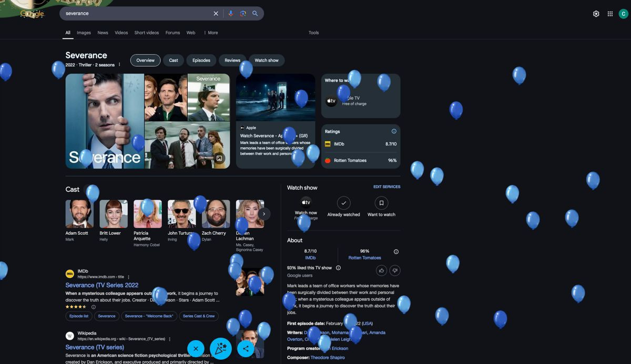Screen dimensions: 631x364
Task: Open the Britt Lower cast photo
Action: pyautogui.click(x=114, y=214)
